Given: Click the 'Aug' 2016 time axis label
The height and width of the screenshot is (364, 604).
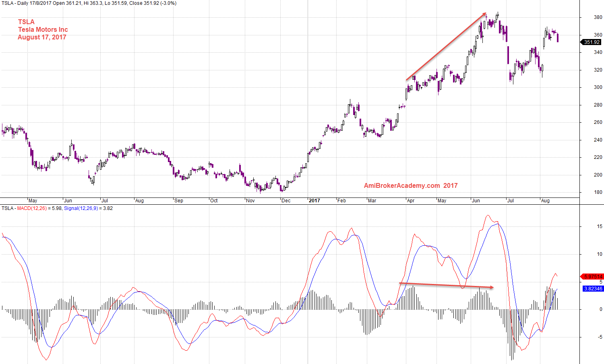Looking at the screenshot, I should (139, 201).
